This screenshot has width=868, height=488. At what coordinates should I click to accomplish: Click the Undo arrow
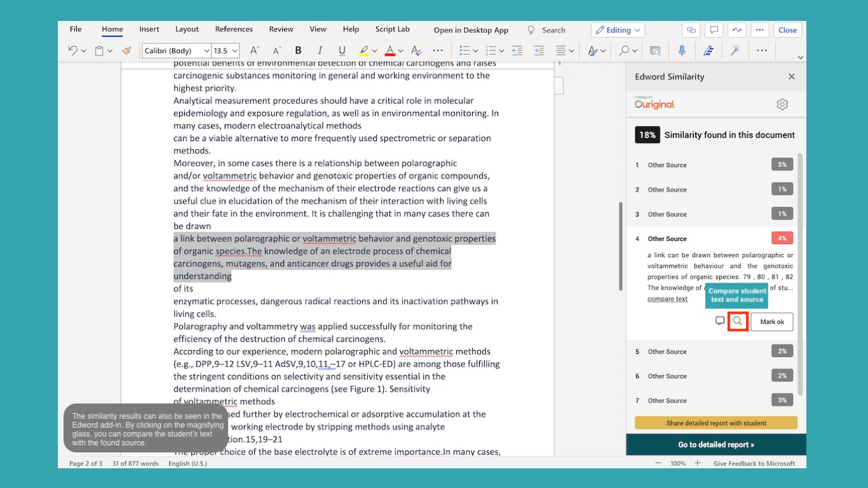[72, 51]
